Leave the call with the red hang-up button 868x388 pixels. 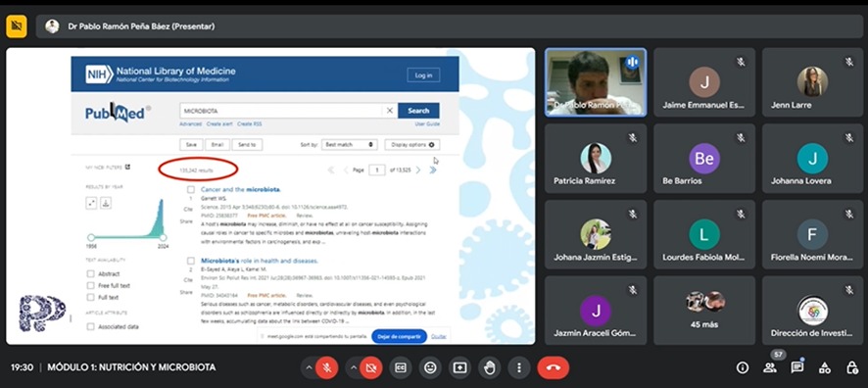point(553,367)
